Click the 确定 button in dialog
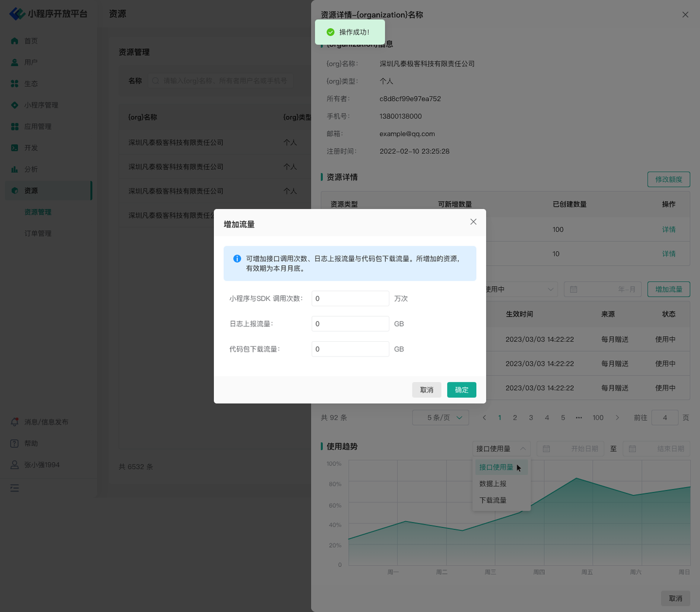This screenshot has width=700, height=612. [x=462, y=390]
